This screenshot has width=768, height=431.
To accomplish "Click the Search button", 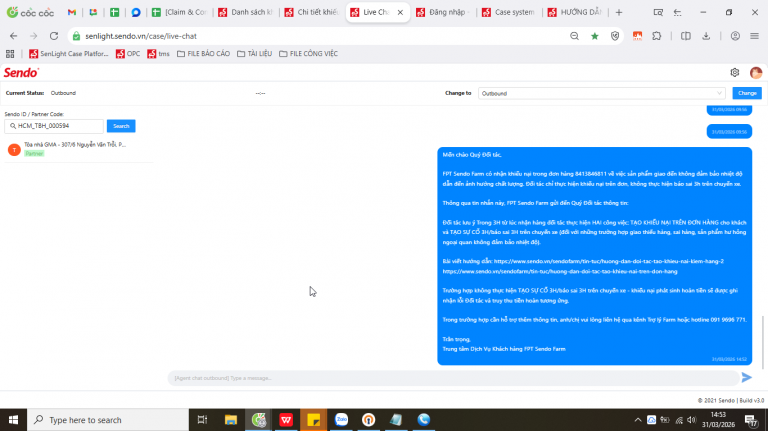I will 121,126.
